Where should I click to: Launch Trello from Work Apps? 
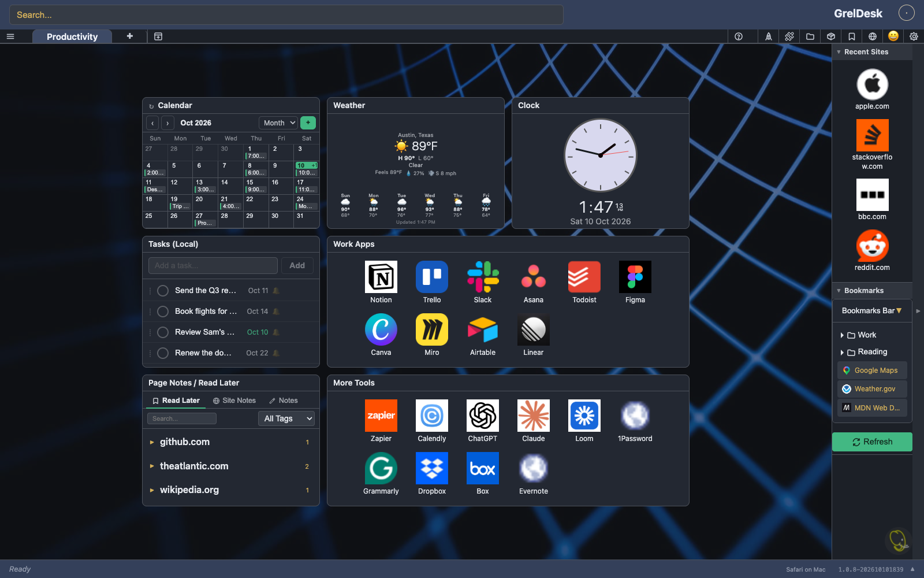click(432, 277)
